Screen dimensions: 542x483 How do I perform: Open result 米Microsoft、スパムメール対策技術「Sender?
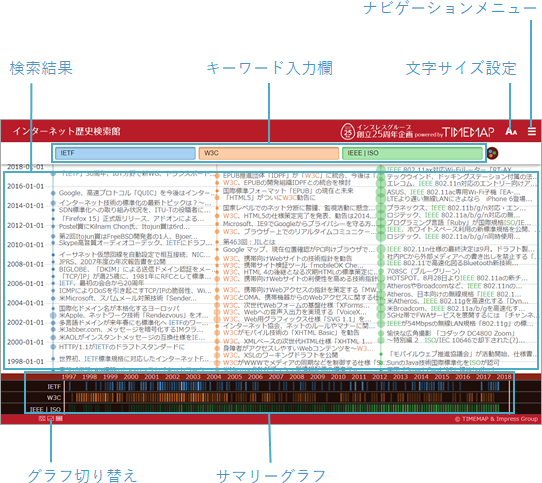point(128,298)
